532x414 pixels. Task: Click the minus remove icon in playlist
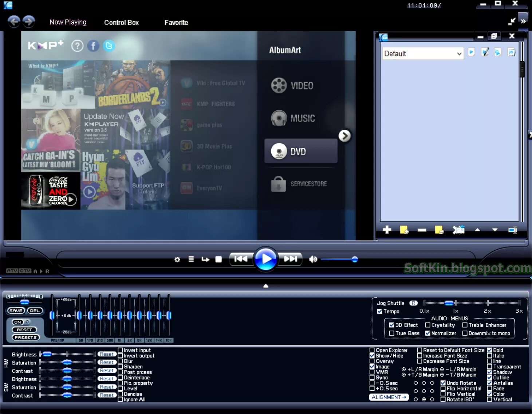[422, 230]
